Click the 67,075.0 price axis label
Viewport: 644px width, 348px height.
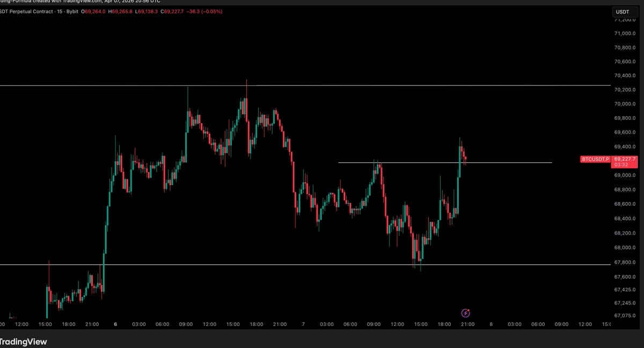(625, 315)
